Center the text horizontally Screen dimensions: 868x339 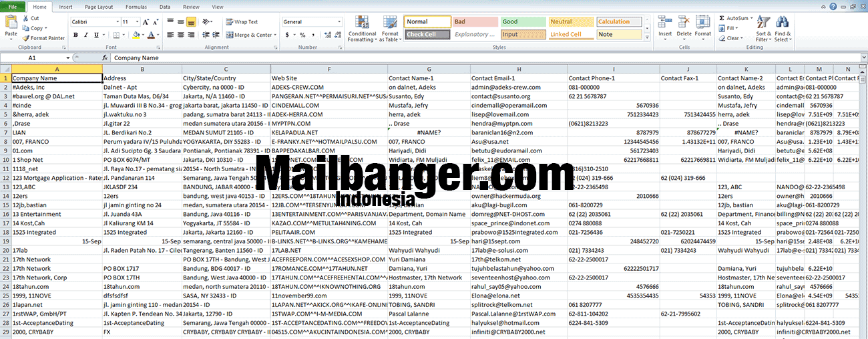tap(181, 35)
